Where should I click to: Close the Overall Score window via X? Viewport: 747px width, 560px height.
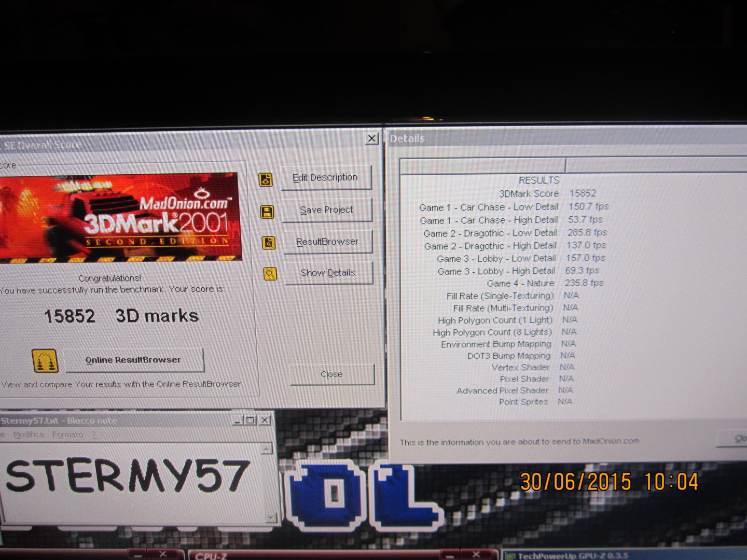click(371, 138)
